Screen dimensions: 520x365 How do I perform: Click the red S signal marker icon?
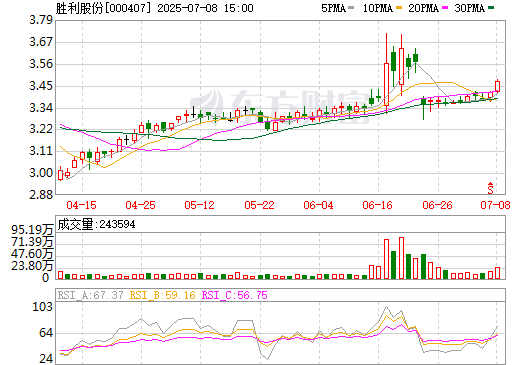[x=490, y=188]
